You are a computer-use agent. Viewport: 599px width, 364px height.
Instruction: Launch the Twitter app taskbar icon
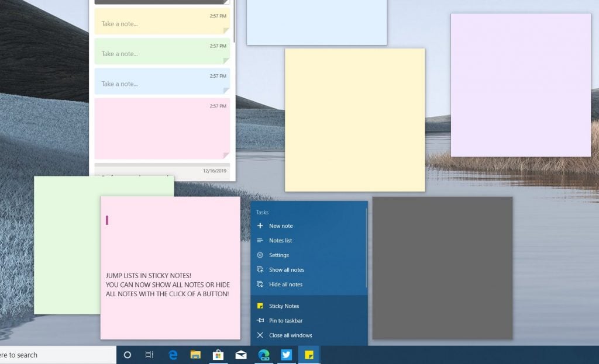pyautogui.click(x=286, y=355)
